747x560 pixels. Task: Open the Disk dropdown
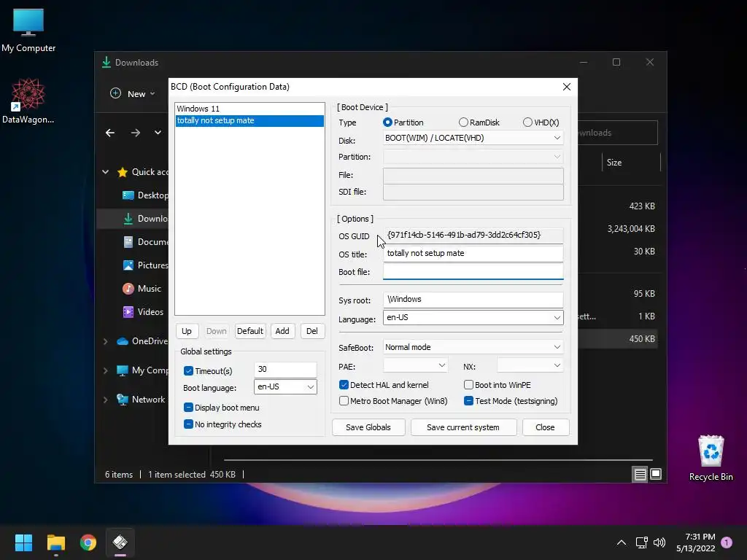point(473,138)
